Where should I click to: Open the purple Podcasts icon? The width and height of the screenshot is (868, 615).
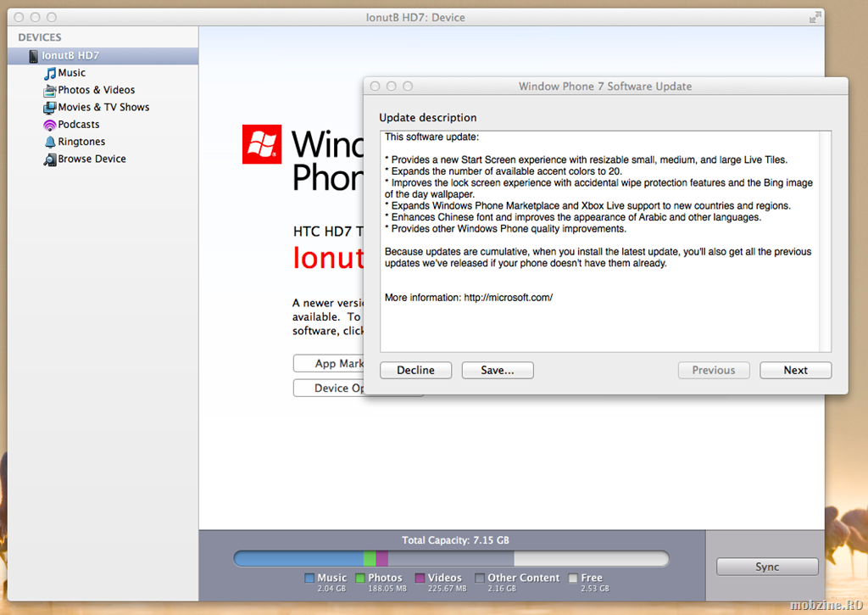click(x=50, y=126)
